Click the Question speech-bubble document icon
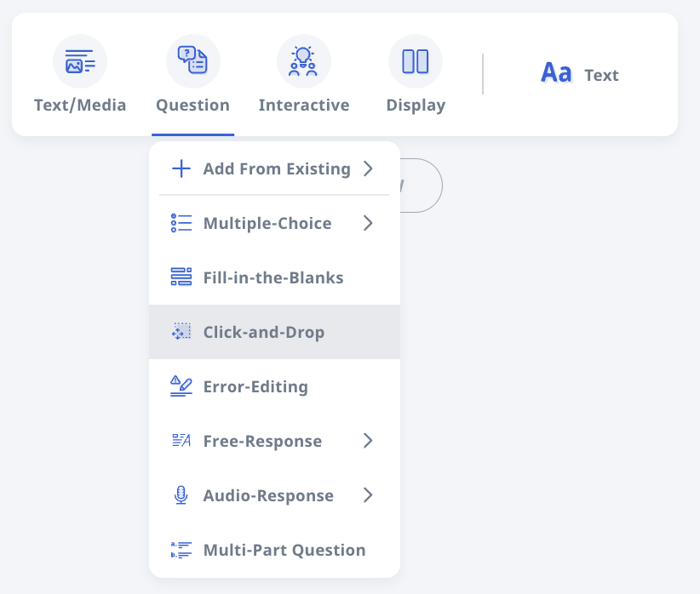Image resolution: width=700 pixels, height=594 pixels. click(192, 60)
